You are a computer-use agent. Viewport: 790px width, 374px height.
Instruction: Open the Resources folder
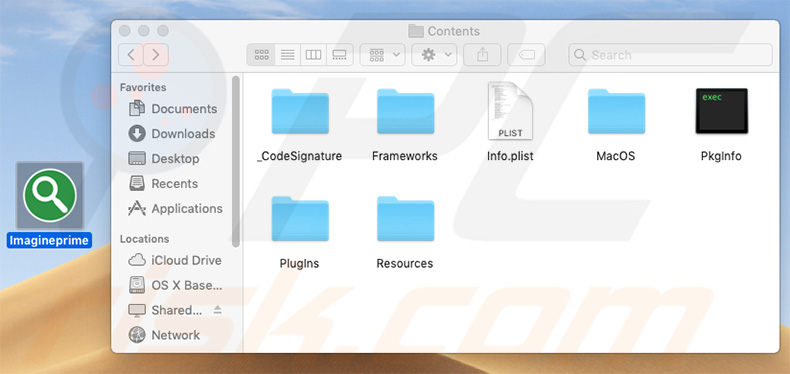point(405,219)
